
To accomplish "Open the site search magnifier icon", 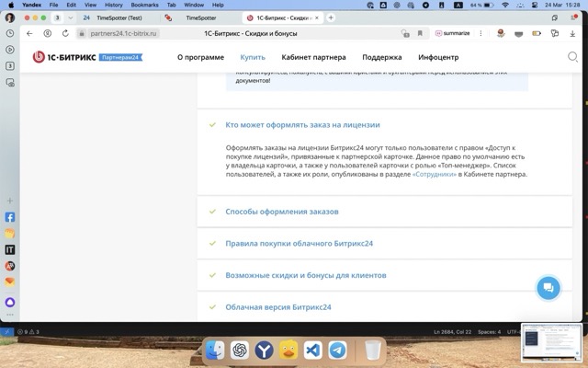I will coord(573,57).
